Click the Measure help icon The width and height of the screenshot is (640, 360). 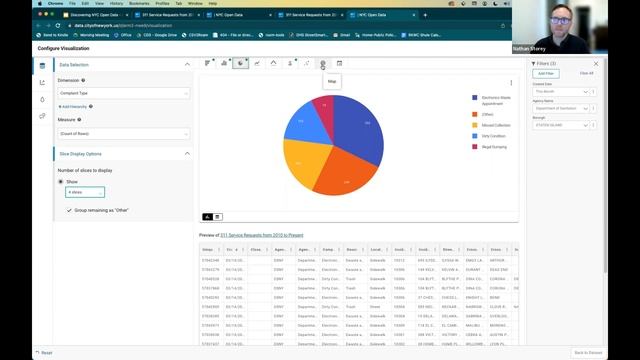point(79,120)
